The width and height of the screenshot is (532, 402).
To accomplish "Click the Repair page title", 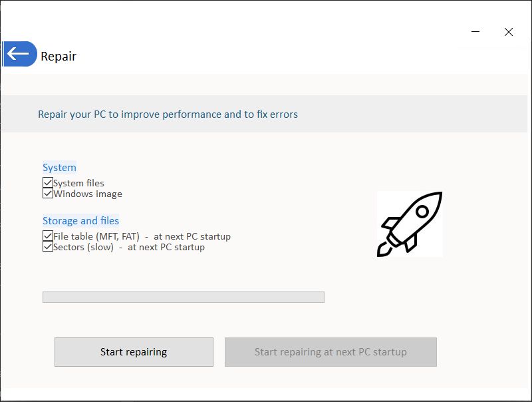I will pos(59,57).
